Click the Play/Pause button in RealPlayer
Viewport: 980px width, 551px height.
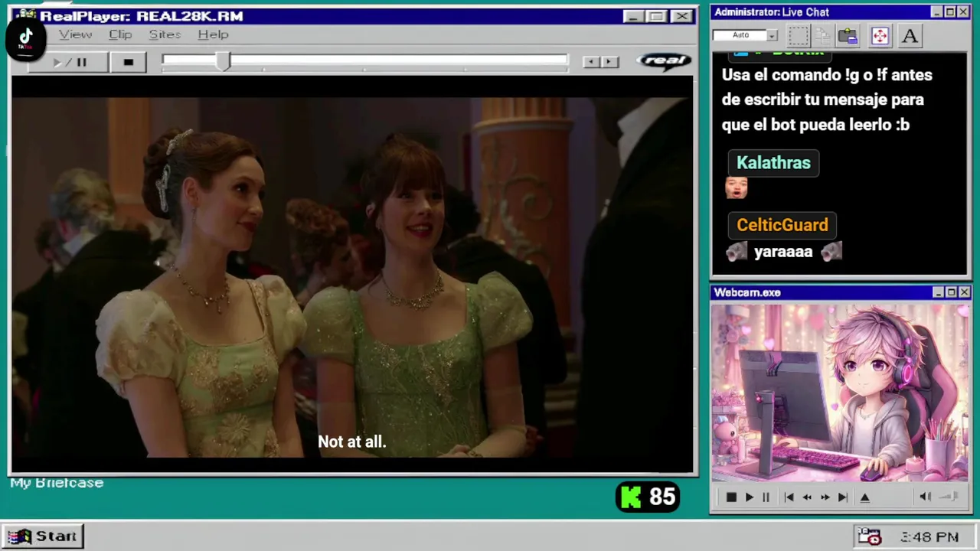tap(69, 62)
